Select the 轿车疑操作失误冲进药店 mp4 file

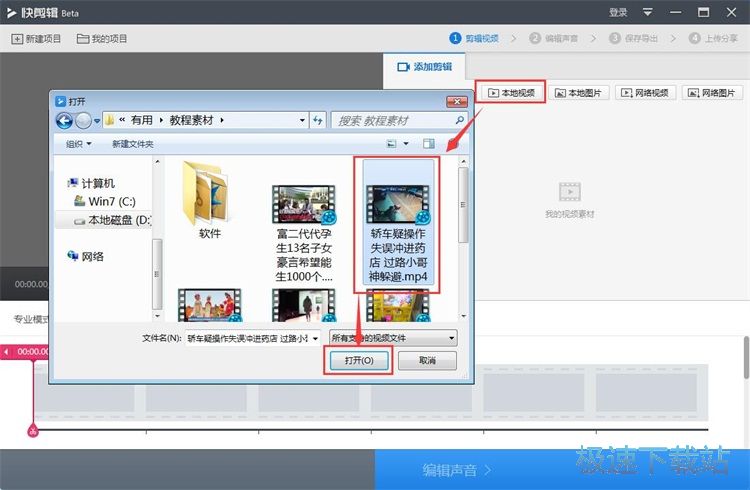click(398, 223)
